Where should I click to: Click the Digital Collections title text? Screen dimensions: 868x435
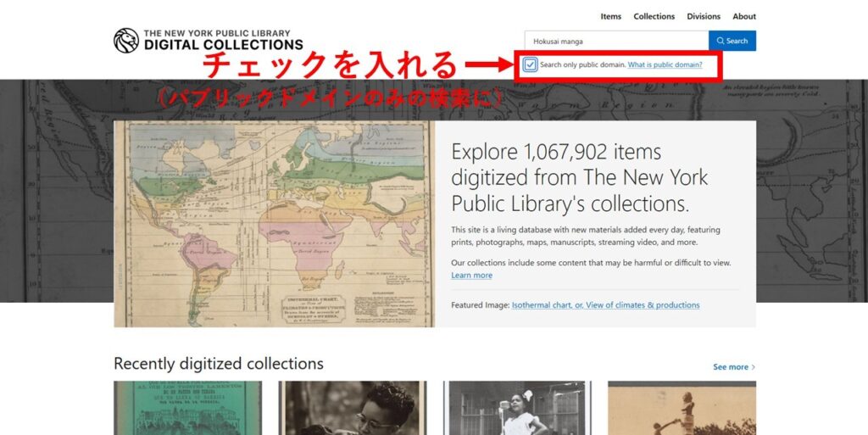coord(224,45)
